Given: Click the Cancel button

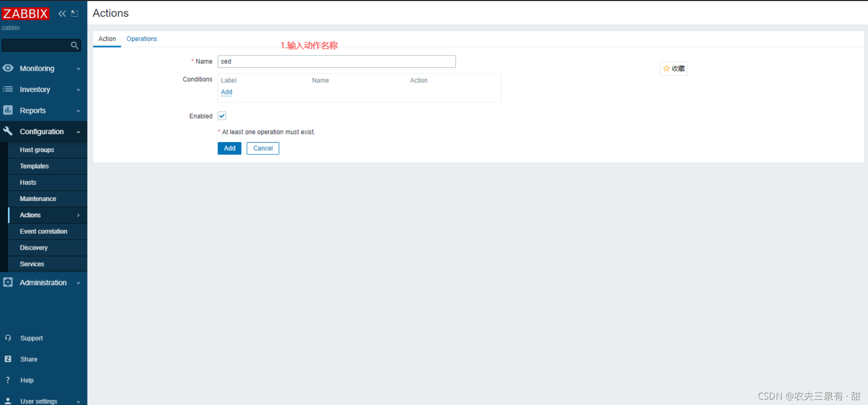Looking at the screenshot, I should coord(263,148).
